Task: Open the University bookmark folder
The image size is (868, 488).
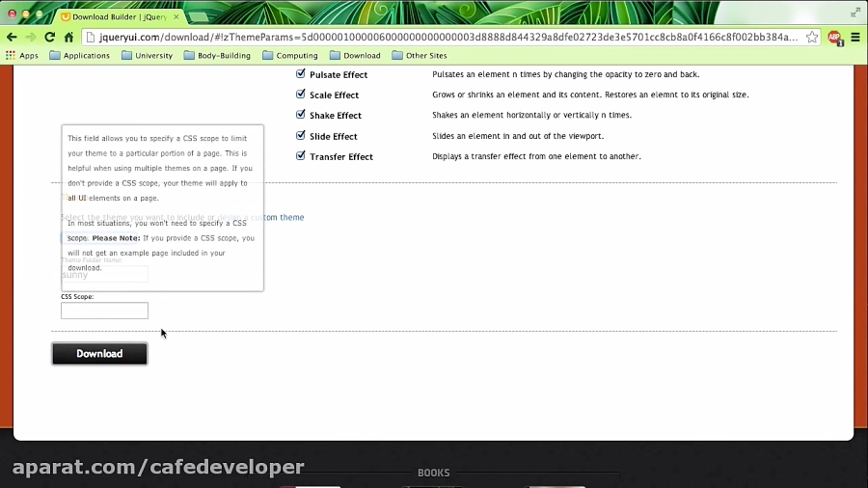Action: tap(148, 55)
